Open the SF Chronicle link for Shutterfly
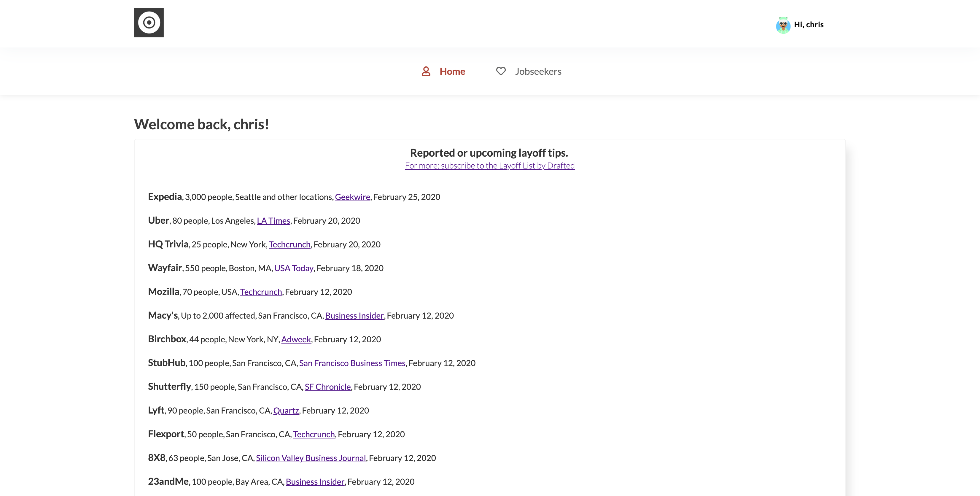This screenshot has width=980, height=496. tap(327, 387)
